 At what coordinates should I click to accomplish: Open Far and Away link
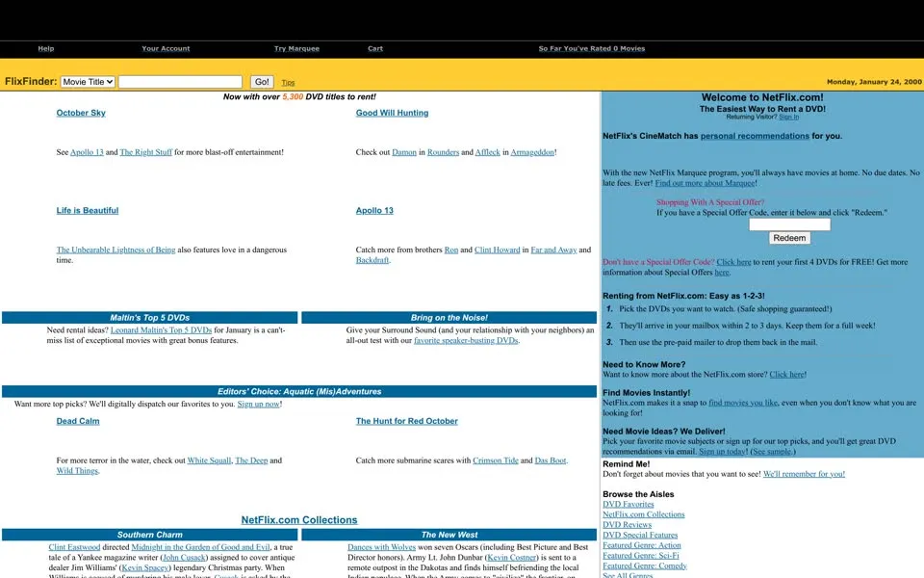(x=554, y=250)
